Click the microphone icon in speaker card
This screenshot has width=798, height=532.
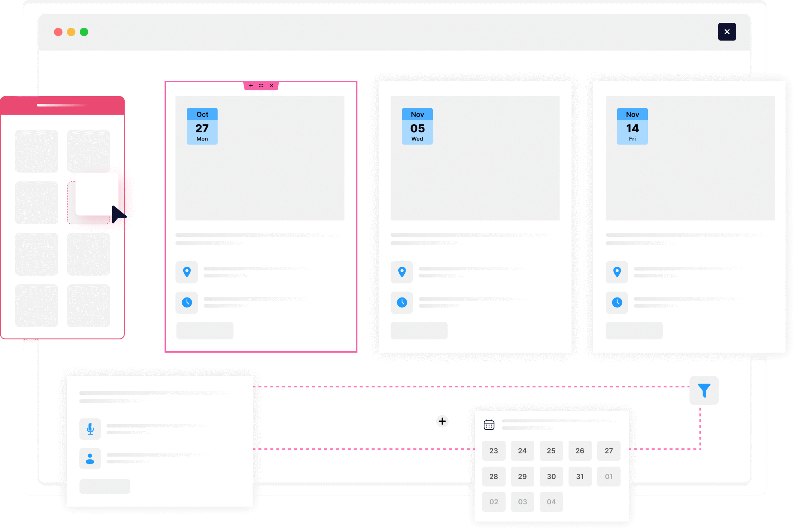point(90,429)
